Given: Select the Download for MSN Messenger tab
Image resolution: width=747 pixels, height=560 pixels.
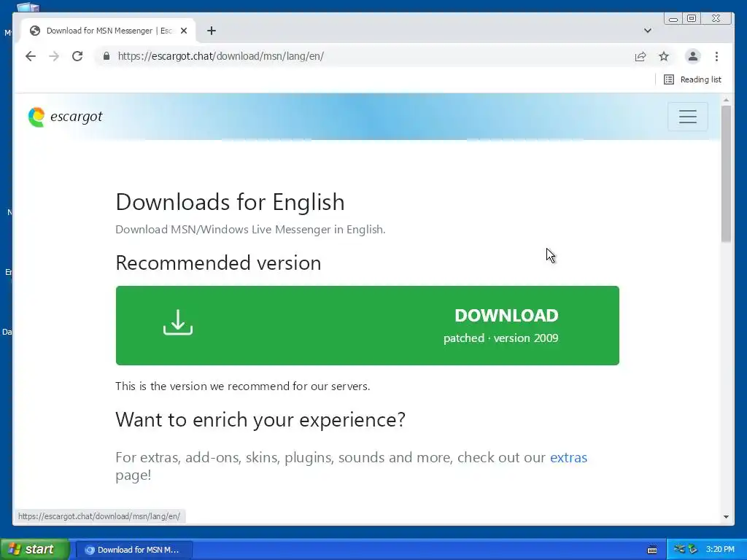Looking at the screenshot, I should pos(107,31).
